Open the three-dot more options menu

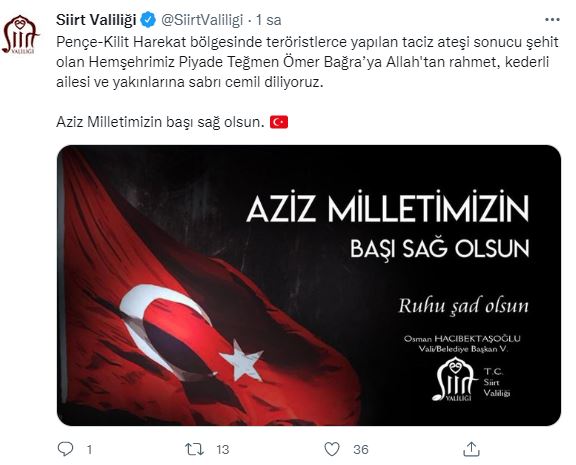(552, 20)
